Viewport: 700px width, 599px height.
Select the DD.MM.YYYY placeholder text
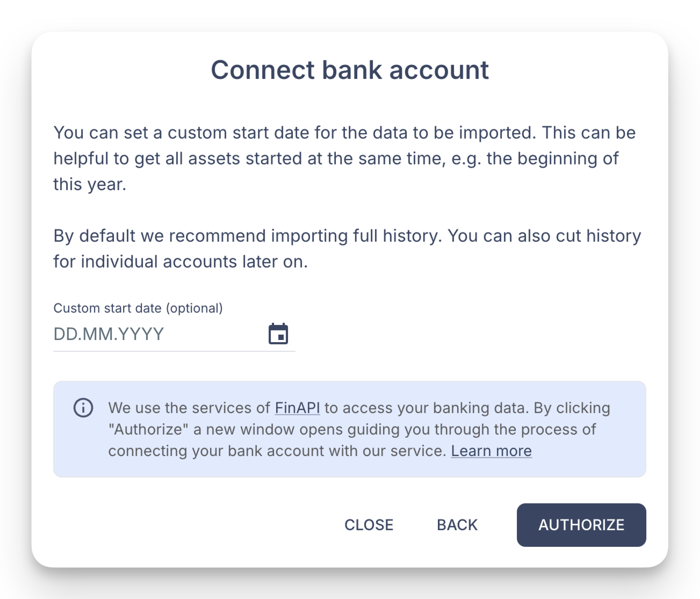(x=109, y=334)
